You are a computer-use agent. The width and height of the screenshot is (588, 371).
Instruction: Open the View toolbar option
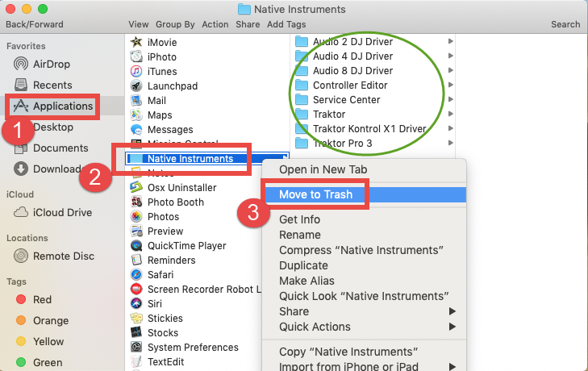139,24
